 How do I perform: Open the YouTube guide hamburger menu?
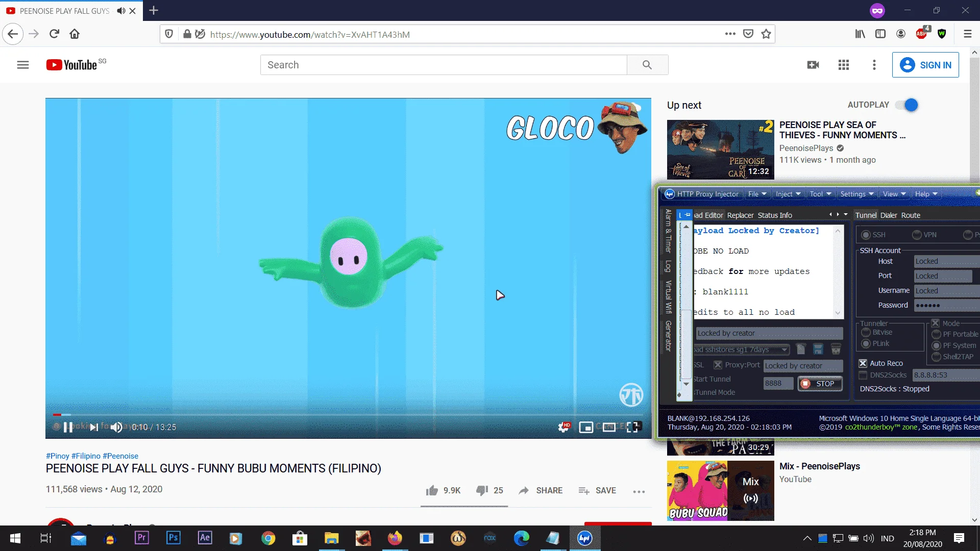pyautogui.click(x=23, y=65)
